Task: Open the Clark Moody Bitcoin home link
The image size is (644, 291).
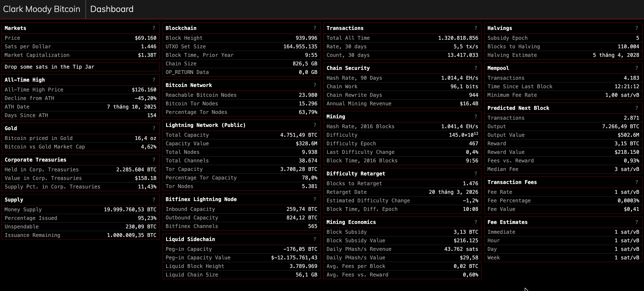Action: click(x=42, y=9)
